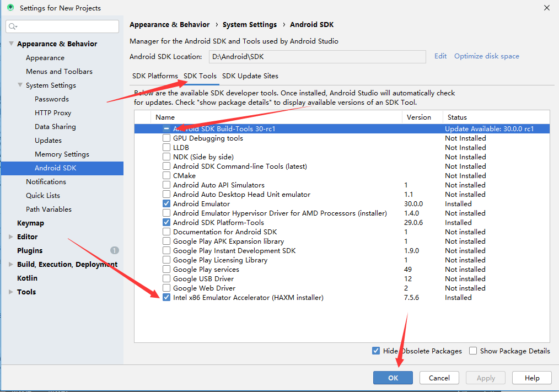Select Android SDK in sidebar
559x392 pixels.
[62, 168]
